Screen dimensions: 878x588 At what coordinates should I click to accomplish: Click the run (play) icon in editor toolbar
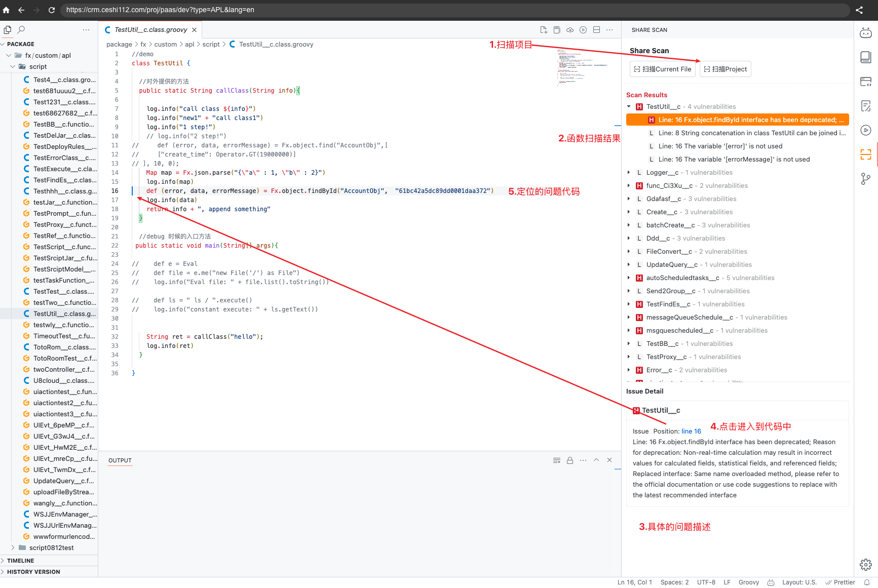[583, 30]
